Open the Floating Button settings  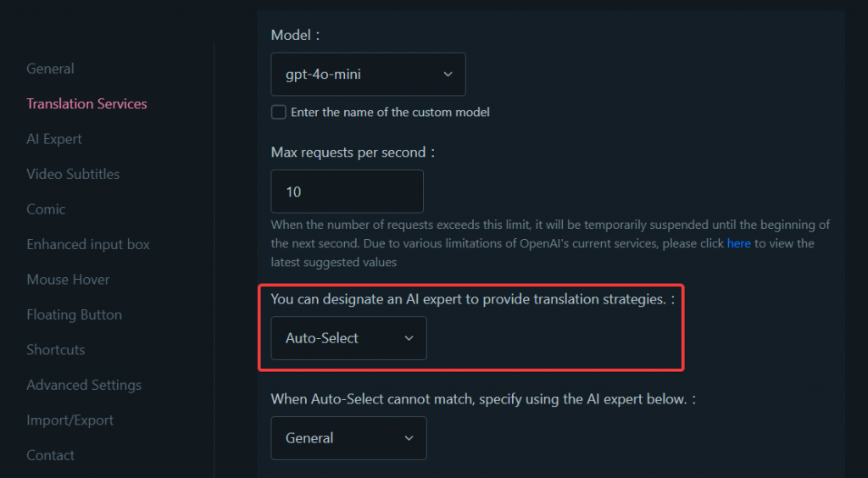74,314
